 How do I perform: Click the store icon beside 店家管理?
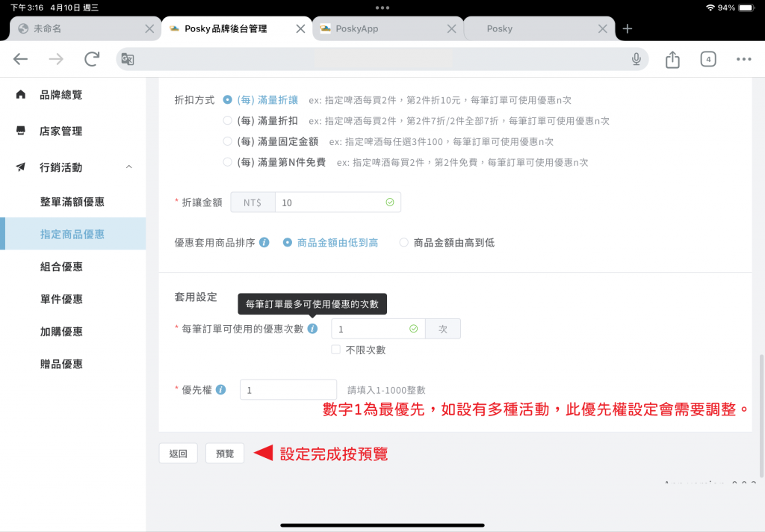[x=20, y=131]
